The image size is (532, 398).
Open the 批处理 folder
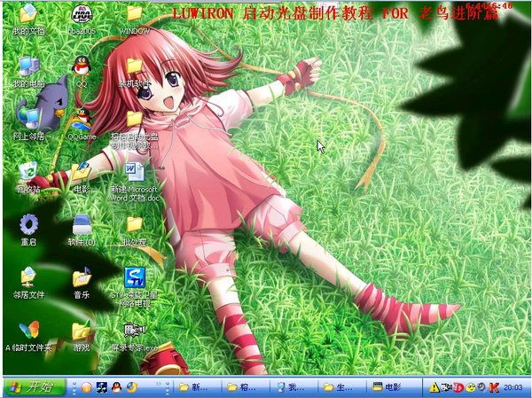134,225
